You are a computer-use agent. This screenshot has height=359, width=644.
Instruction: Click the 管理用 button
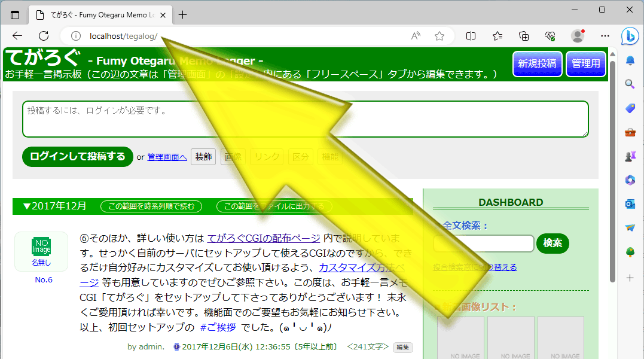[586, 63]
